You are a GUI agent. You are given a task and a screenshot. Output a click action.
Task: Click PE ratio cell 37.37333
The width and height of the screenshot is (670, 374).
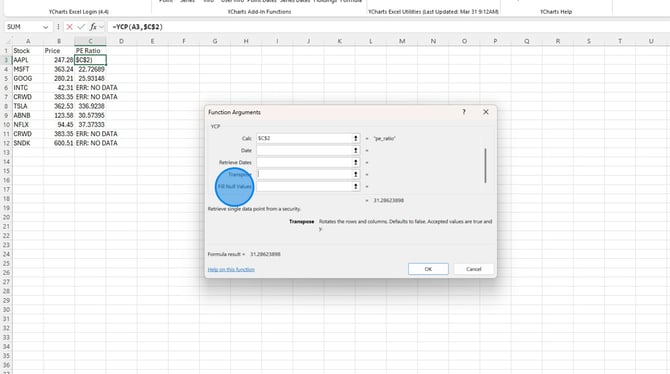[x=90, y=125]
